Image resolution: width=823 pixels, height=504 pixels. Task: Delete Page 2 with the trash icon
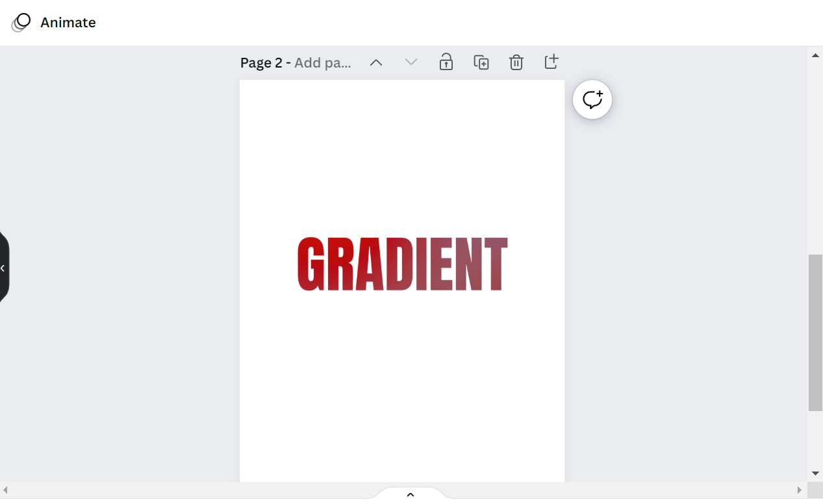pyautogui.click(x=516, y=62)
